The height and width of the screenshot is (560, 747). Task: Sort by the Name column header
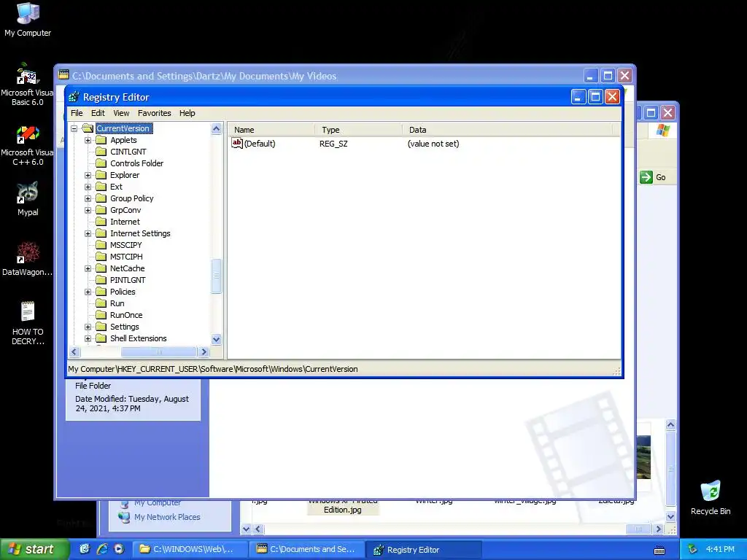point(271,130)
